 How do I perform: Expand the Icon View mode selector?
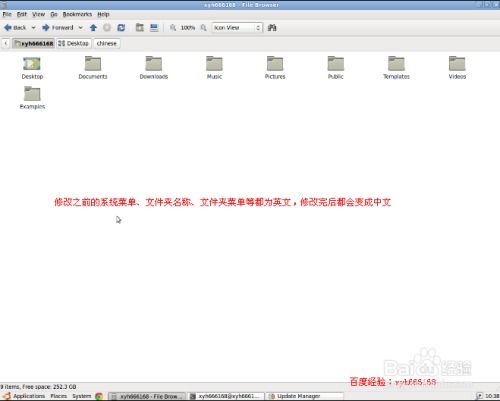[237, 28]
